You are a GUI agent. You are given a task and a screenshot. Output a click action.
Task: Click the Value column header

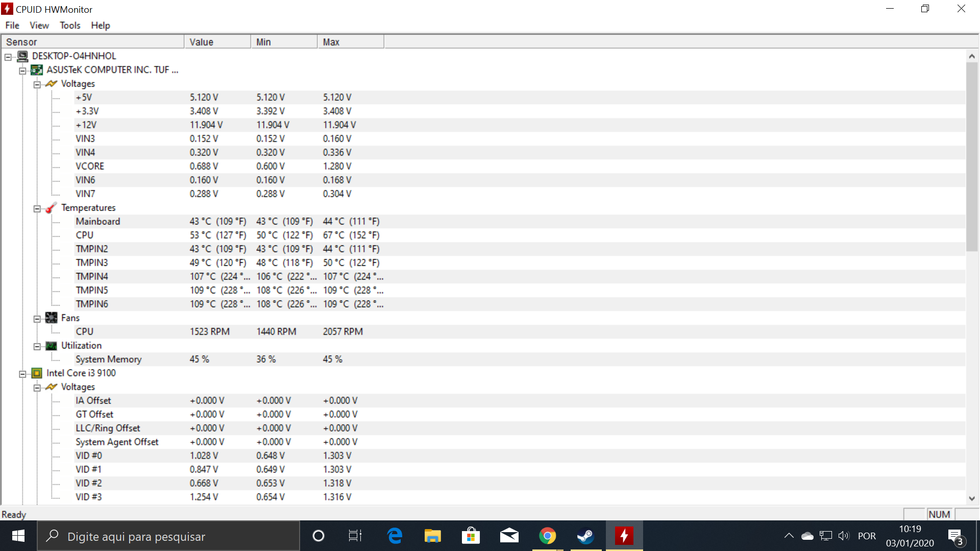point(217,42)
